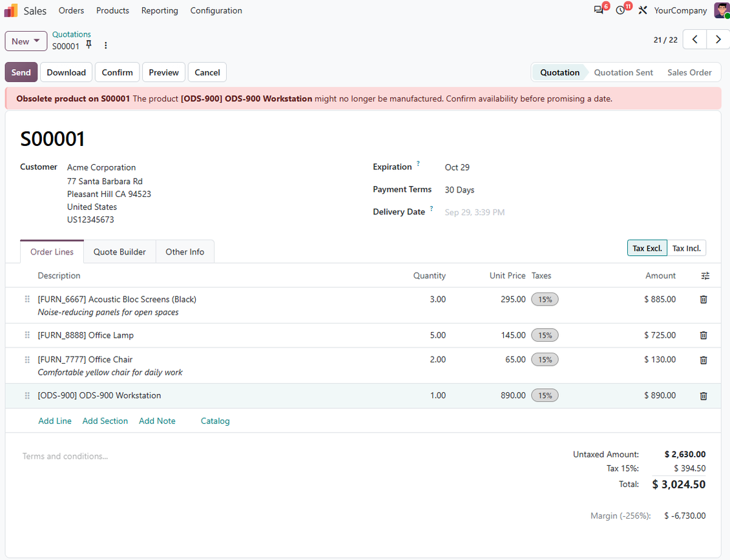Open the YourCompany company switcher

click(x=680, y=10)
